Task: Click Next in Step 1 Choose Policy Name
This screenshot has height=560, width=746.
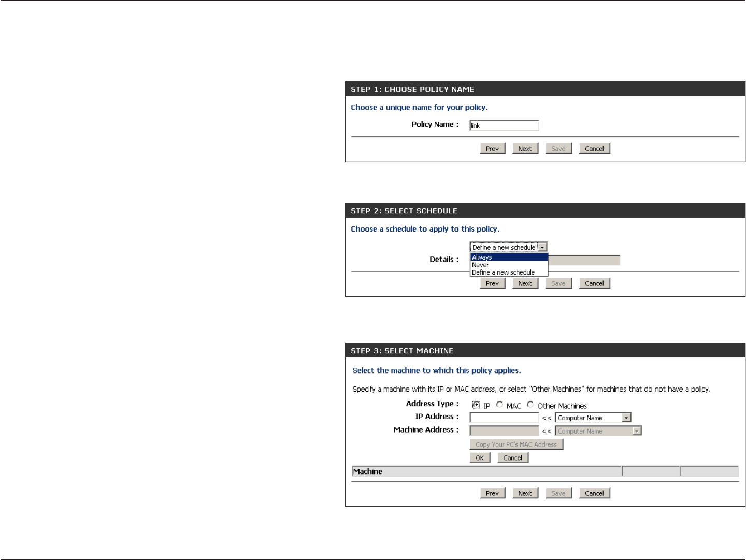Action: [x=525, y=149]
